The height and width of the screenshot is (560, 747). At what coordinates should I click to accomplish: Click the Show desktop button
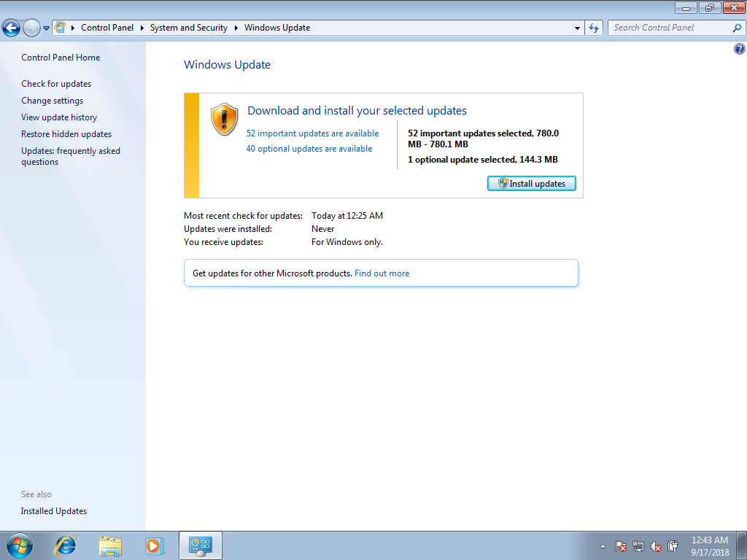(742, 545)
